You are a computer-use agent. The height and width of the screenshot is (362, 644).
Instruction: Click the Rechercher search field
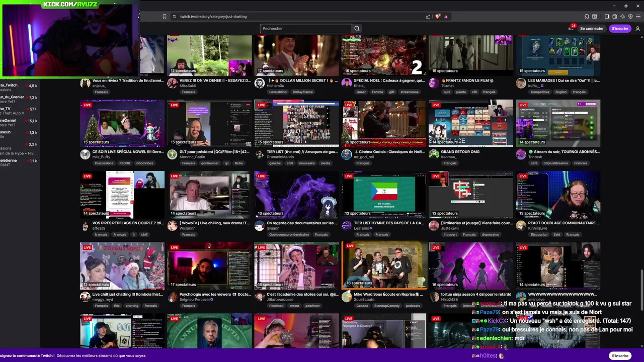[306, 29]
